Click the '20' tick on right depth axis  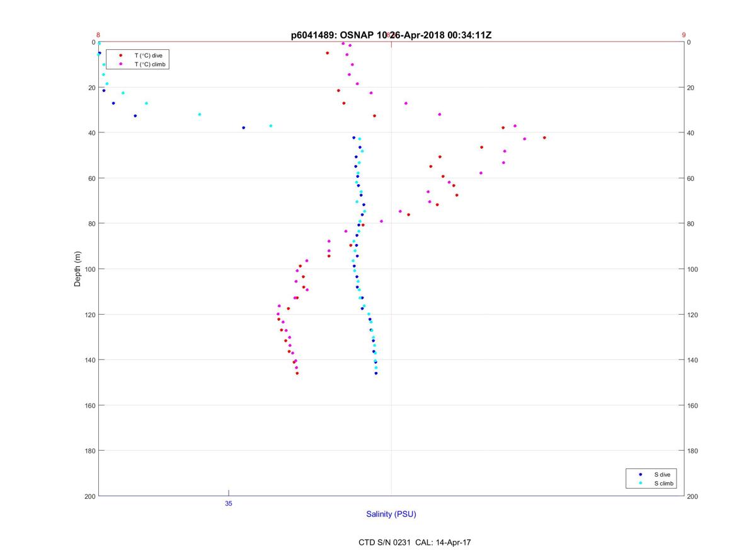[690, 88]
